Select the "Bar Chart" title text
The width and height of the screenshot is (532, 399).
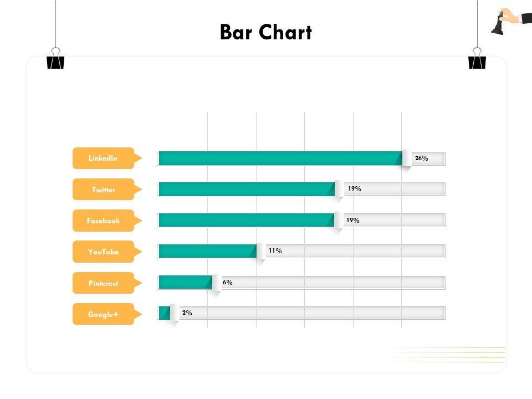(x=266, y=32)
